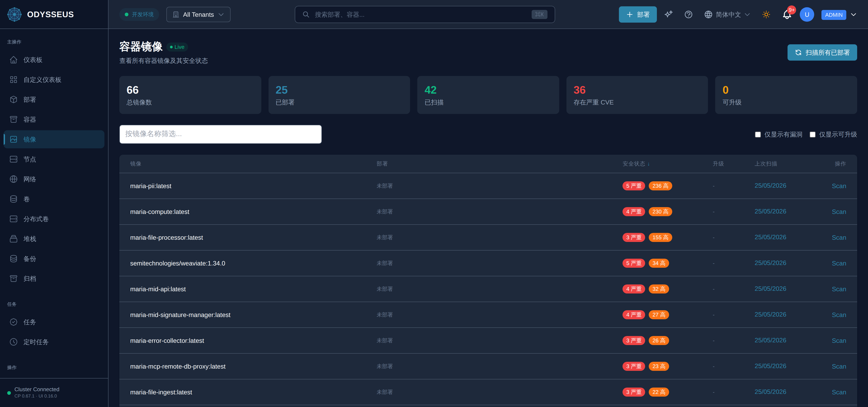Focus the 按镜像名称筛选 filter field

pos(220,134)
